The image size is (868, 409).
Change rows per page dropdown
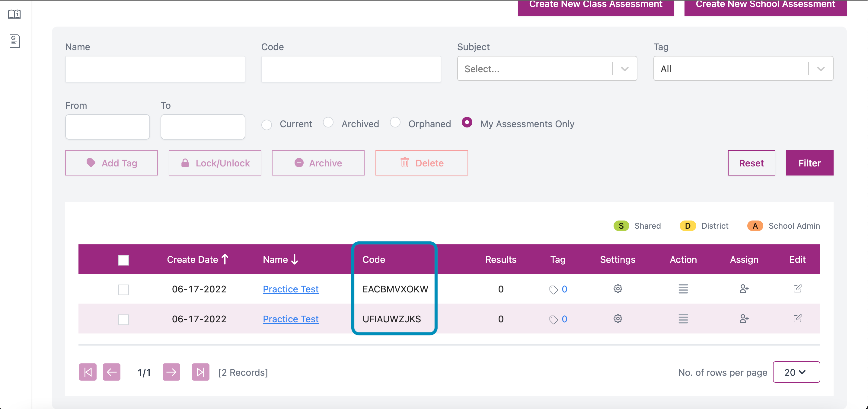[x=796, y=372]
